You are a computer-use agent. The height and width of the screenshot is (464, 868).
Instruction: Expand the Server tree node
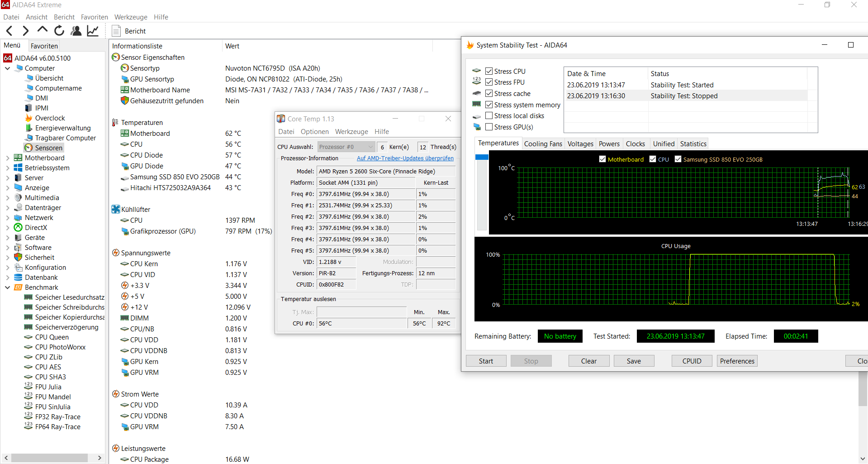[7, 178]
